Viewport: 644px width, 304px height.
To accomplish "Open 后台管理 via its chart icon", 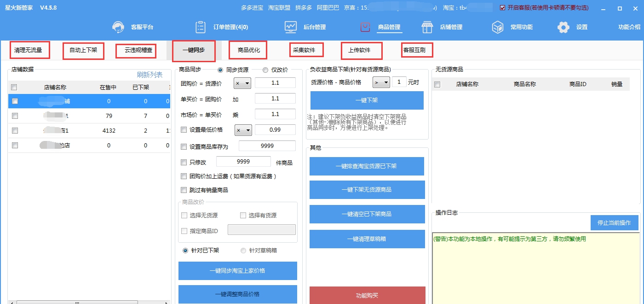I will tap(290, 27).
